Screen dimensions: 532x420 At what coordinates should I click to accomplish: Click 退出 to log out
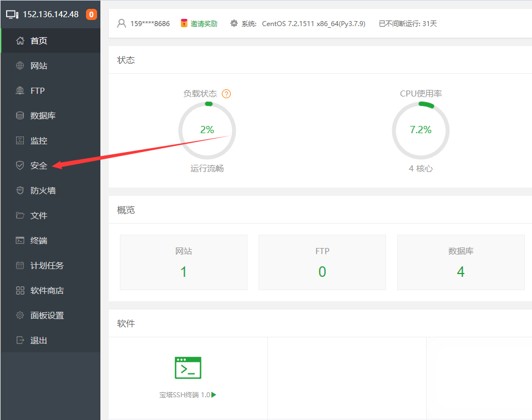pos(38,340)
